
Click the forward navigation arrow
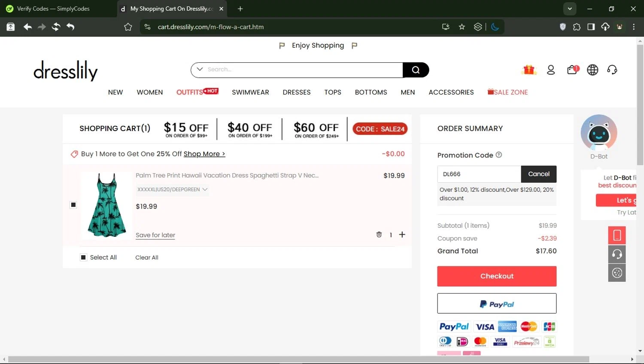tap(42, 27)
